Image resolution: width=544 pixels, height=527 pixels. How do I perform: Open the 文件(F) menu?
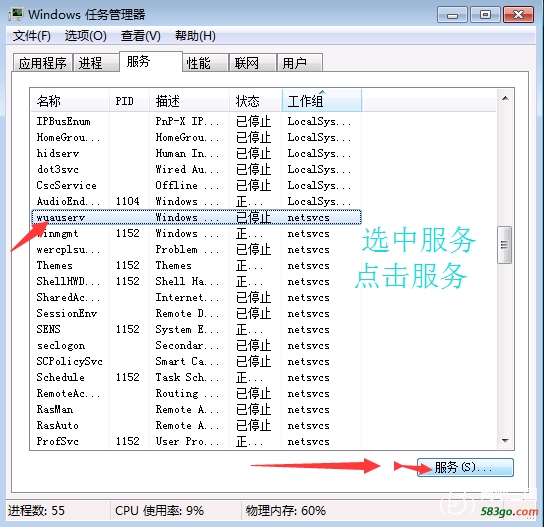click(32, 36)
